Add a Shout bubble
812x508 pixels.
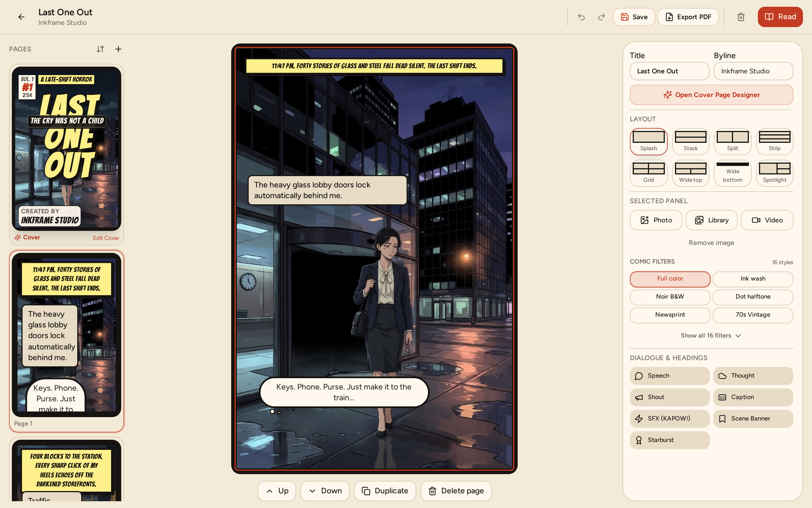pos(670,397)
